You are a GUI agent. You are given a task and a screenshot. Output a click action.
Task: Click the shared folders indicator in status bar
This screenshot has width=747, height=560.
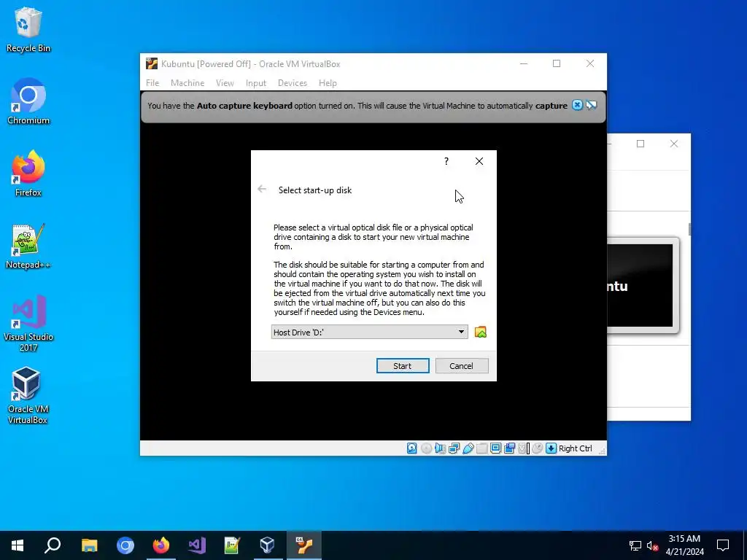(x=481, y=448)
